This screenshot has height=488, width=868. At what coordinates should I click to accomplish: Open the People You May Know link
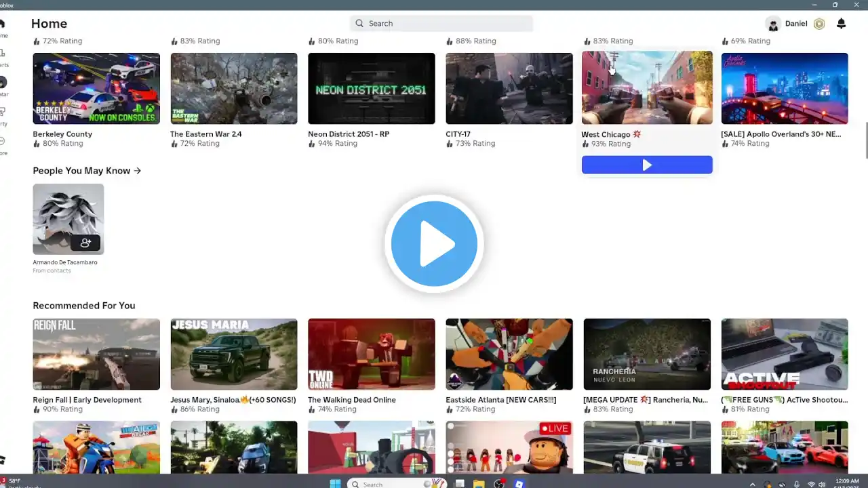(x=87, y=171)
